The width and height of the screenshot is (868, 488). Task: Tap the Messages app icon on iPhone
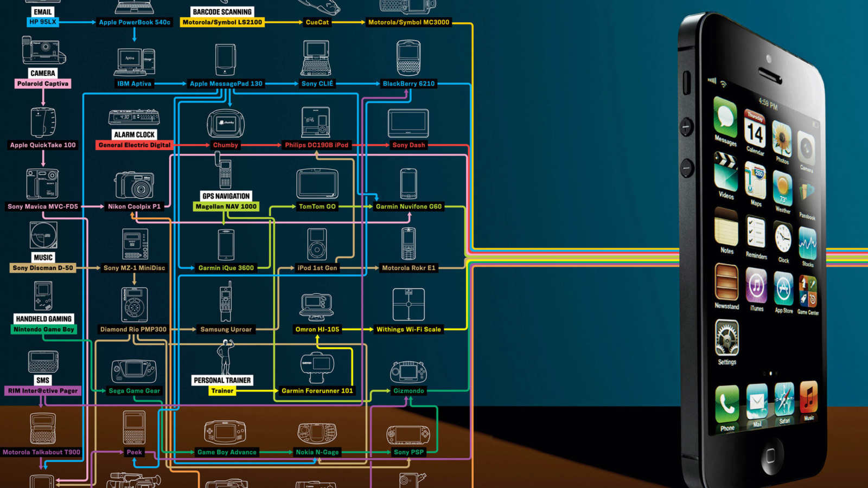click(725, 117)
